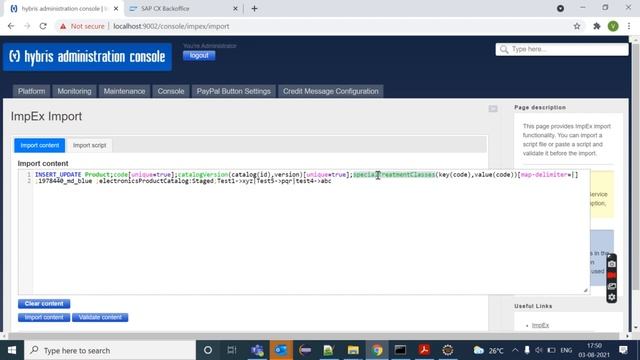The width and height of the screenshot is (640, 360).
Task: Open Notepad++ from the taskbar
Action: point(329,350)
